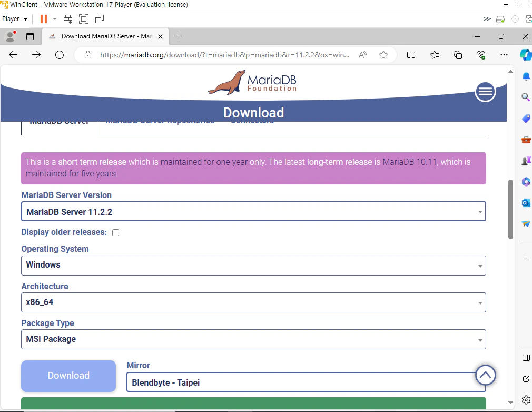Viewport: 532px width, 412px height.
Task: Open Microsoft 365 in Edge sidebar
Action: (x=526, y=182)
